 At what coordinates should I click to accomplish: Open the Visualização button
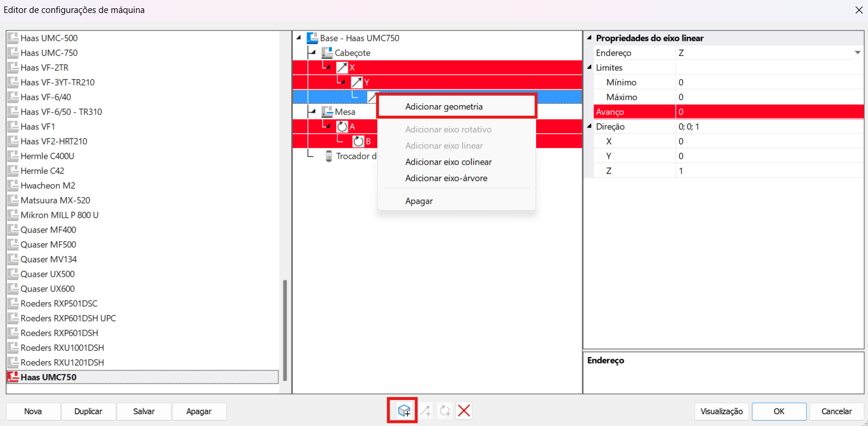tap(722, 411)
